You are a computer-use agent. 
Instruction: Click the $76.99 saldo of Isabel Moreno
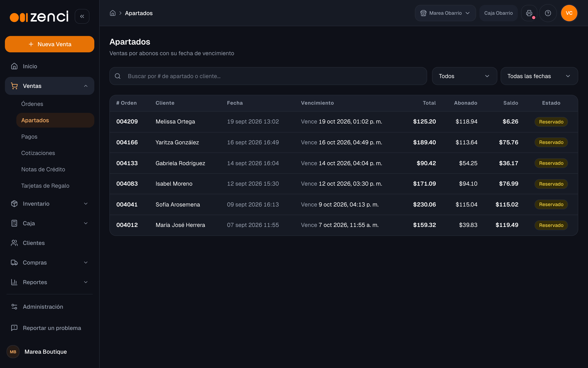pos(509,184)
